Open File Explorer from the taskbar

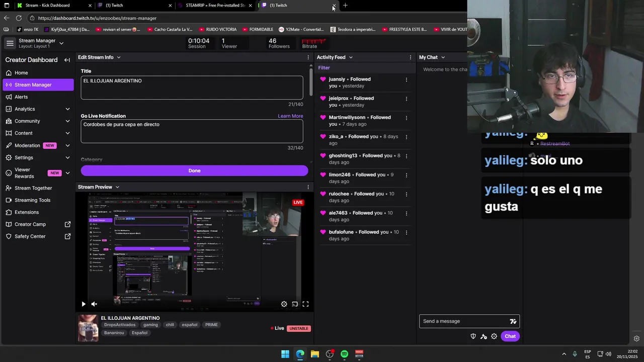coord(314,354)
